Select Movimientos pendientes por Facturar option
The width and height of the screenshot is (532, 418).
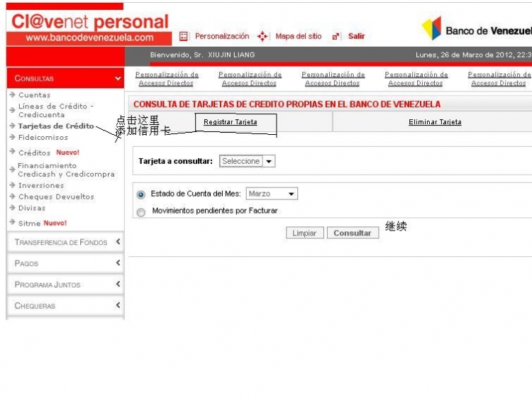(141, 212)
